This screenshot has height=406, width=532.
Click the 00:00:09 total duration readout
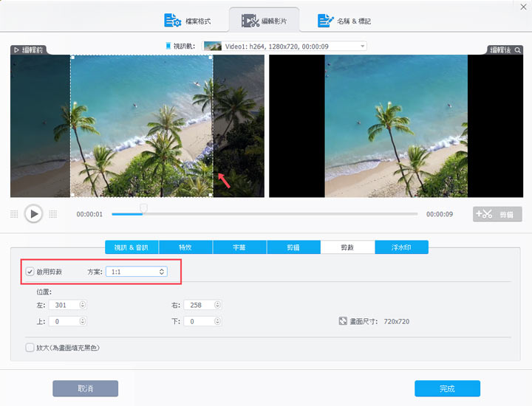(440, 214)
